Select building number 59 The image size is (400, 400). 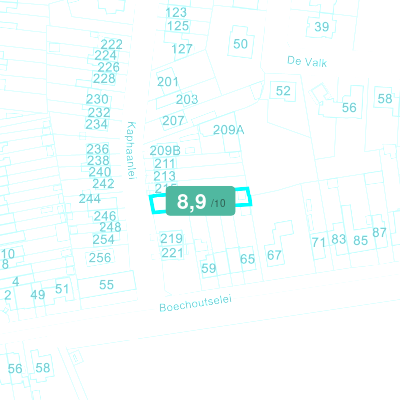point(209,268)
